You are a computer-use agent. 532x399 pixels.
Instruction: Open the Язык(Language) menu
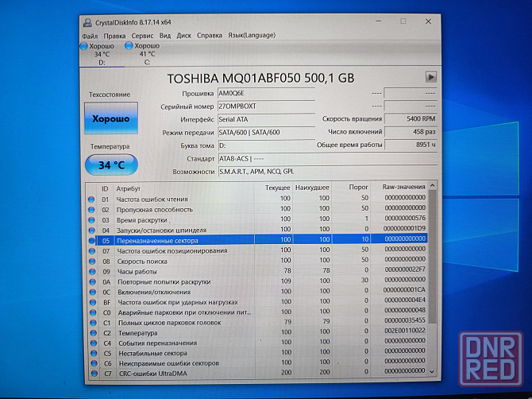tap(252, 35)
